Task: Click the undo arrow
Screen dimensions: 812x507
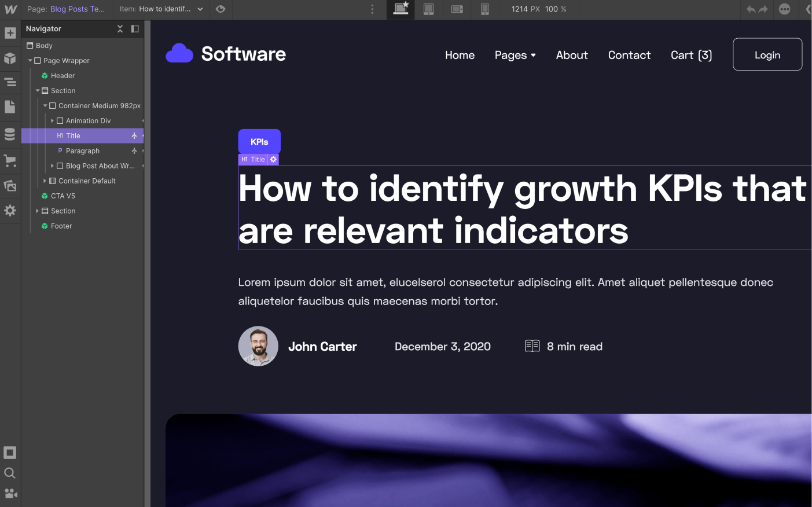Action: pos(751,9)
